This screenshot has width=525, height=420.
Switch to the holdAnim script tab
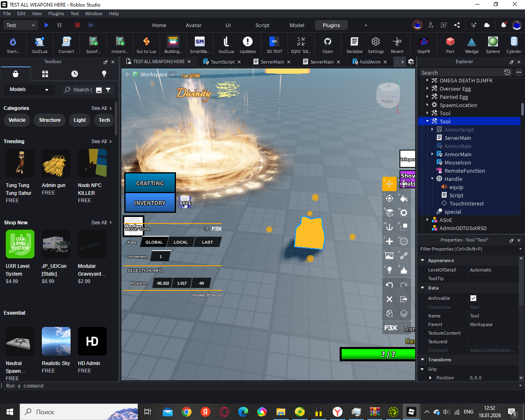click(x=370, y=62)
